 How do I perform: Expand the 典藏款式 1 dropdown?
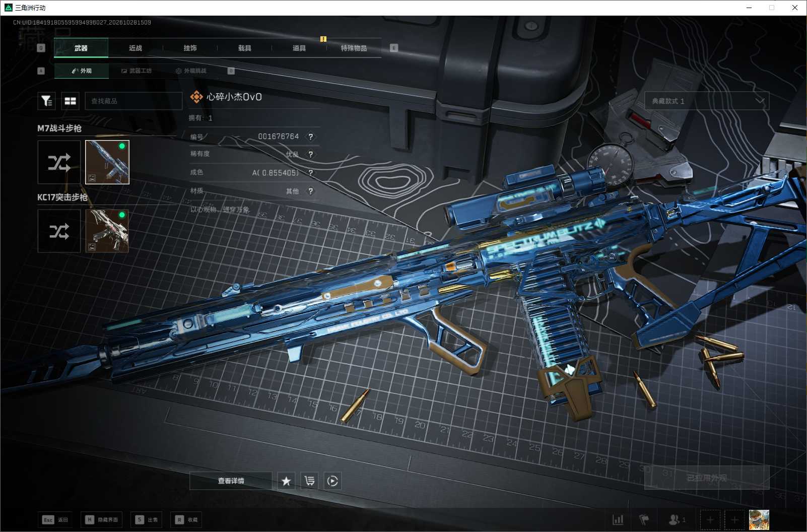point(707,101)
